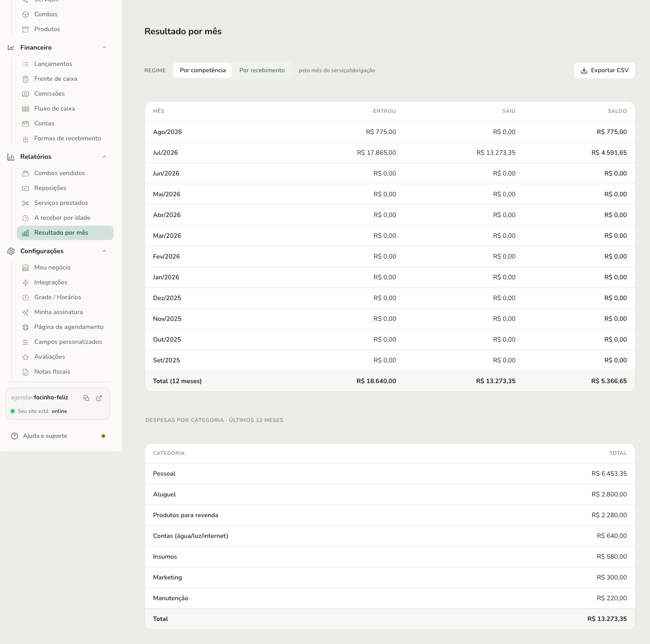Click the copy link icon beside focinho-feliz
650x644 pixels.
point(86,398)
